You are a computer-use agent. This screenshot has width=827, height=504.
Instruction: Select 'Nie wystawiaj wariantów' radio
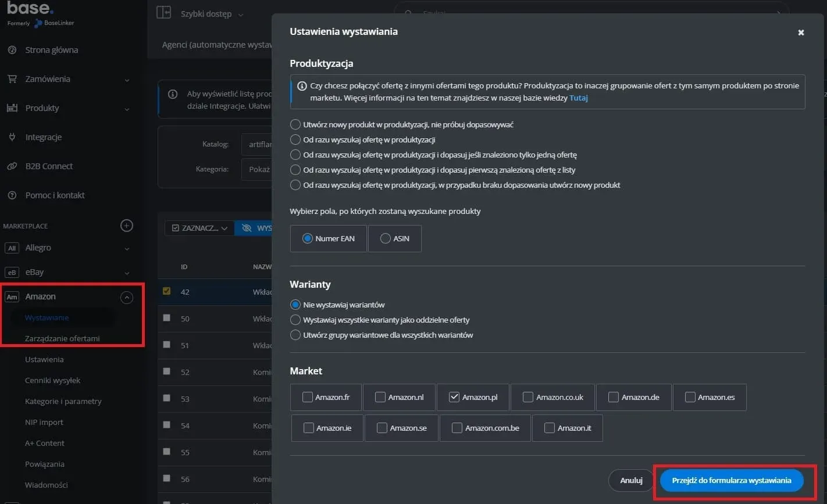coord(295,305)
